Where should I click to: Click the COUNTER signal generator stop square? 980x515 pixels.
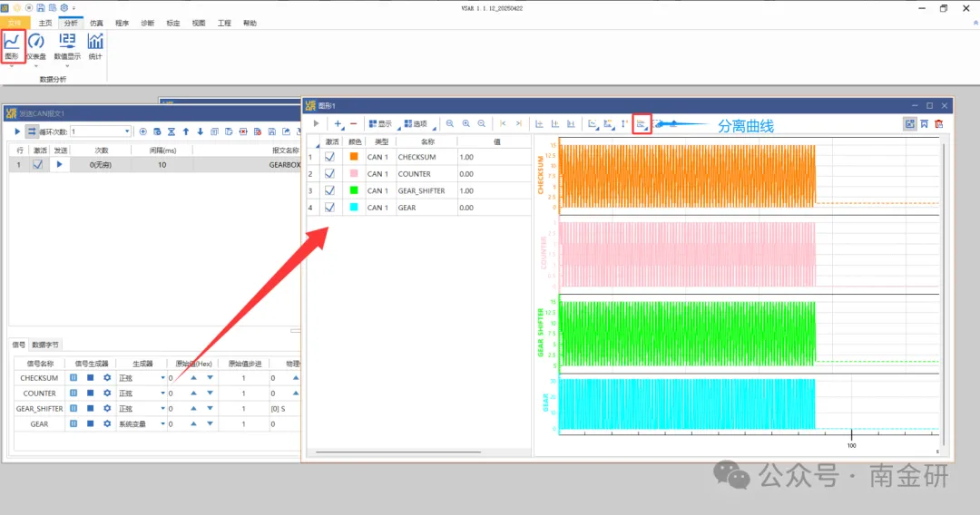(90, 394)
